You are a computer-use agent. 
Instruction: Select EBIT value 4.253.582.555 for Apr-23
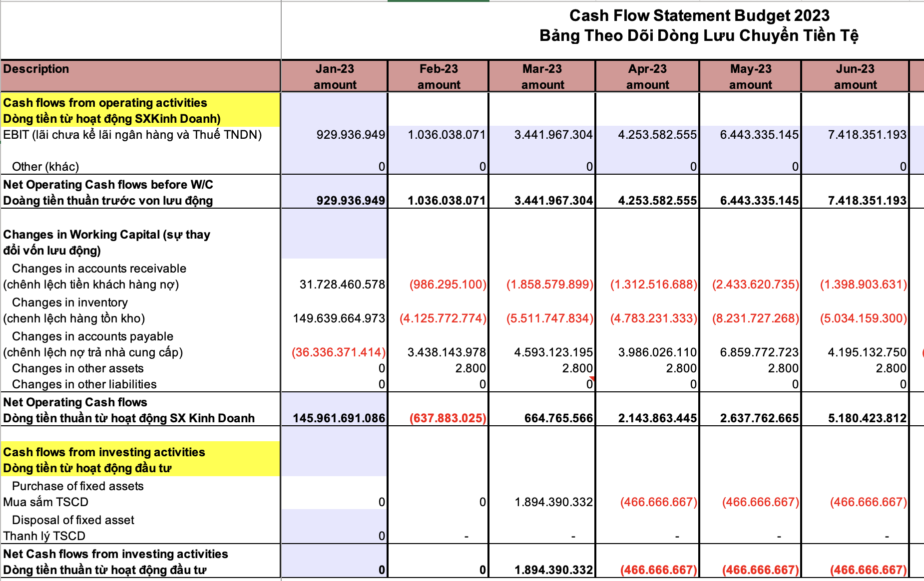click(657, 135)
